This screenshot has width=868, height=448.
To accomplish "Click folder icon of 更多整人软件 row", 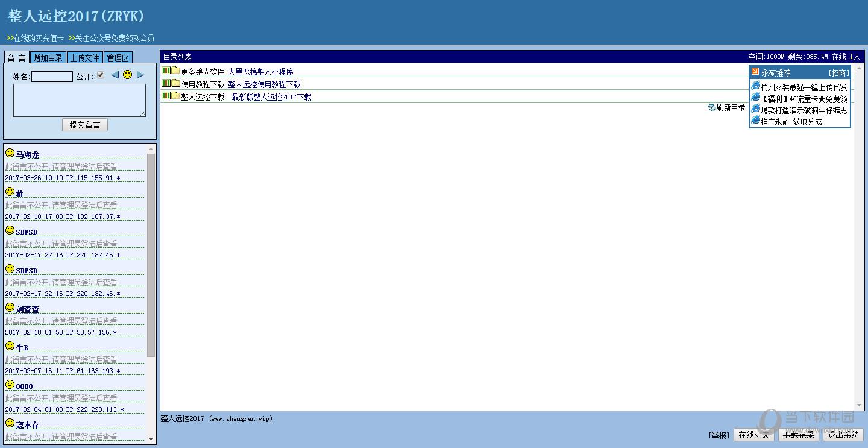I will click(x=176, y=71).
